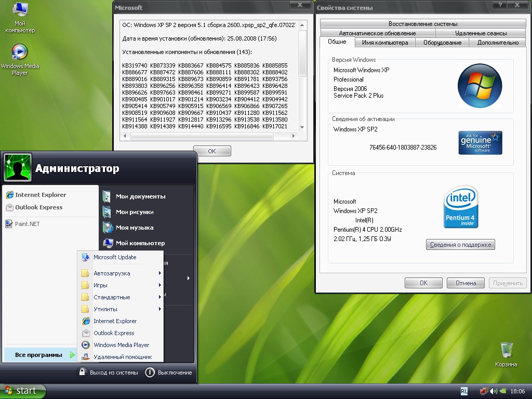Open the Корзина recycle bin icon
The width and height of the screenshot is (532, 399).
pos(506,354)
